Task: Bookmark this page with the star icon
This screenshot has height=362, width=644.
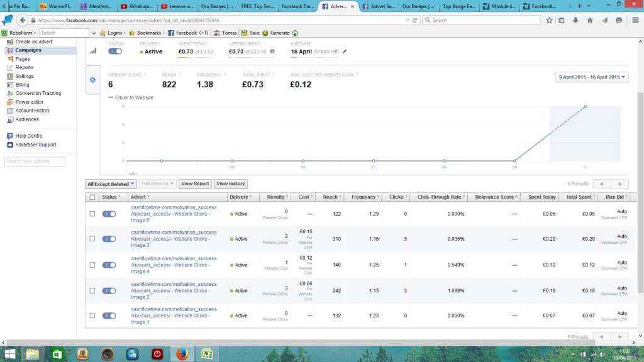Action: 549,20
